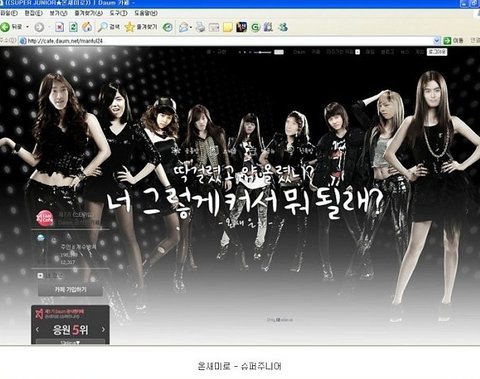480x379 pixels.
Task: Go to Home via the house icon
Action: 87,27
